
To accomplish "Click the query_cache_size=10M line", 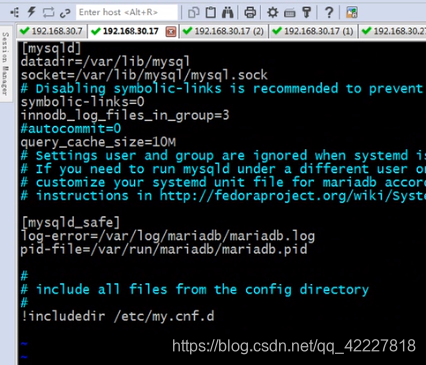I will pyautogui.click(x=98, y=142).
